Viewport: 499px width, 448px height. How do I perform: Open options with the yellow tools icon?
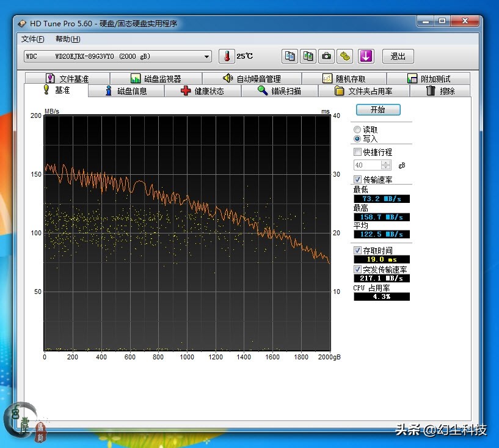tap(345, 56)
